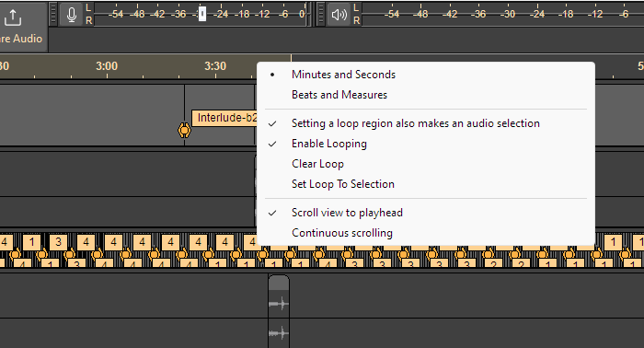Select Beats and Measures ruler format
644x348 pixels.
point(425,95)
